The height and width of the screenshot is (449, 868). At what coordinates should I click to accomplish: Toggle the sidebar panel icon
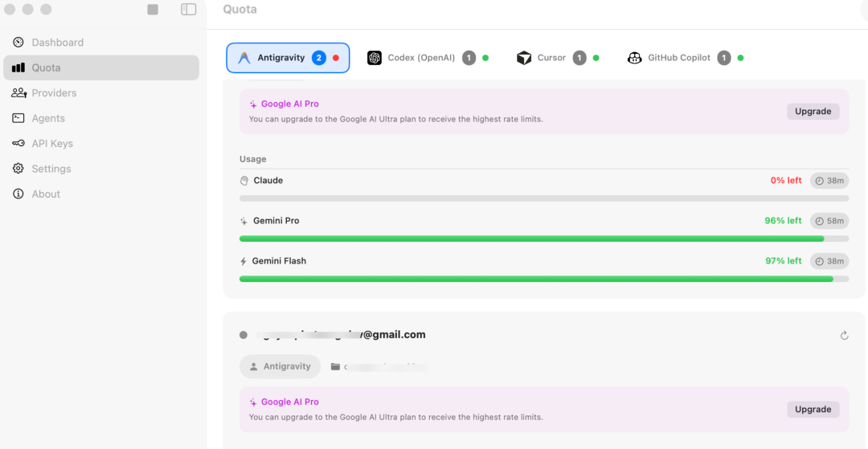click(x=188, y=10)
